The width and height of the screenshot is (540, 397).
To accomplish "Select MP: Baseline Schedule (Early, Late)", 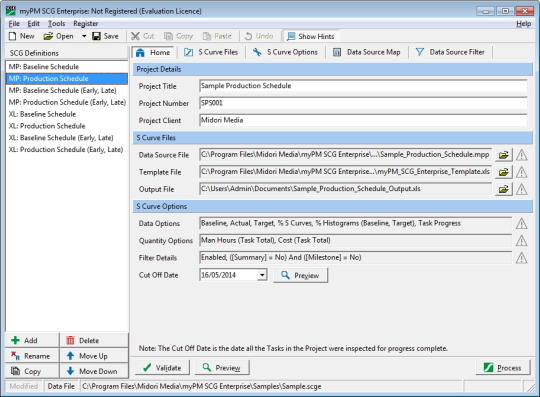I will (x=66, y=90).
